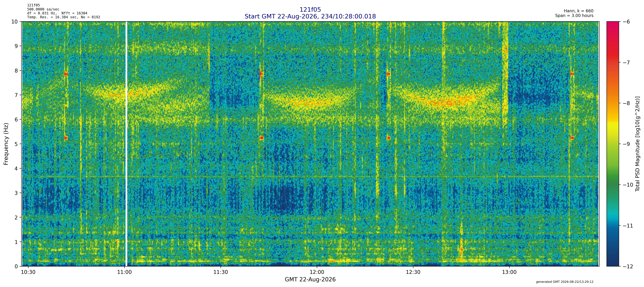Click frequency axis tick label 1
Screen dimensions: 644x287
pos(16,242)
